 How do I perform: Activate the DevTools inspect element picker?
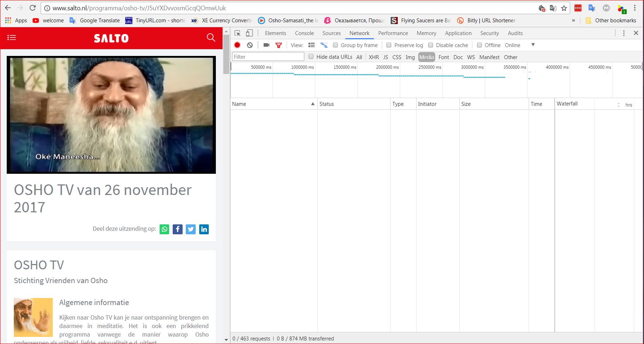(237, 33)
